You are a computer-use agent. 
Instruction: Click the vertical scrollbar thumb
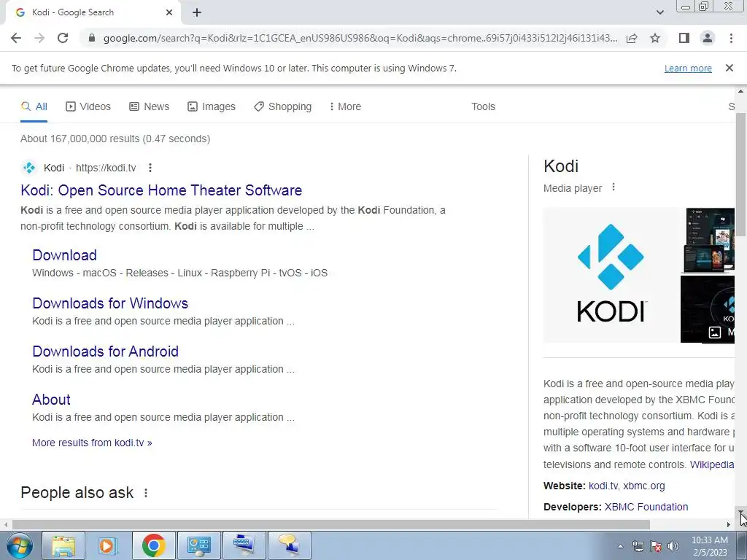pos(741,174)
